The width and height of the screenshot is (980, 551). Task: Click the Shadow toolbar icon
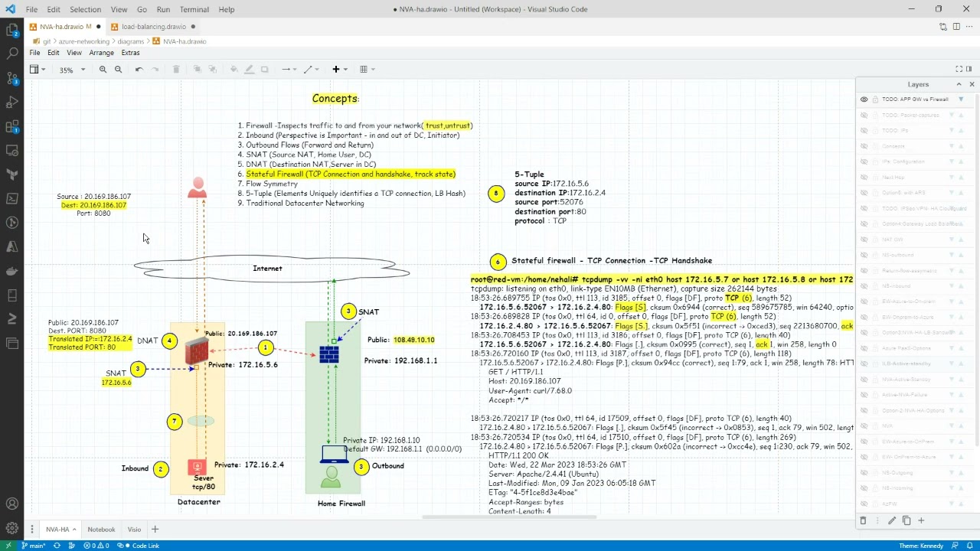point(265,70)
